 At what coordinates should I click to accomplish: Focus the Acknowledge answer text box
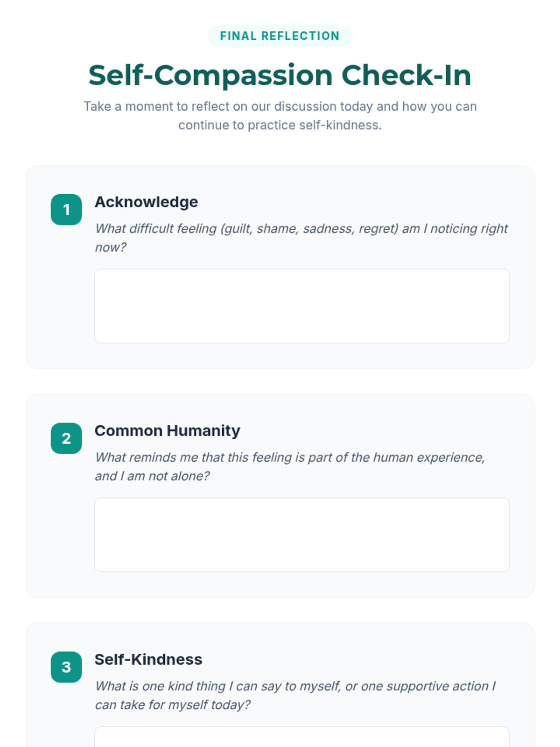[302, 306]
